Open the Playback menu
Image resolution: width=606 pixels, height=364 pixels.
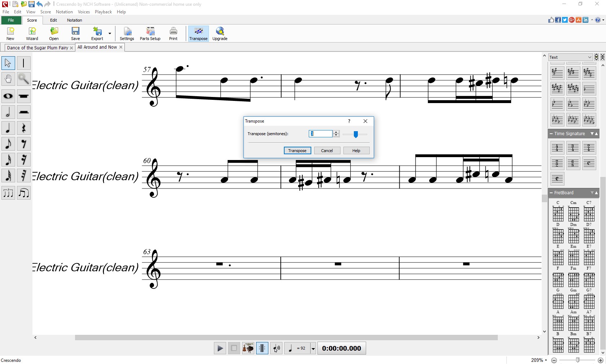click(103, 12)
